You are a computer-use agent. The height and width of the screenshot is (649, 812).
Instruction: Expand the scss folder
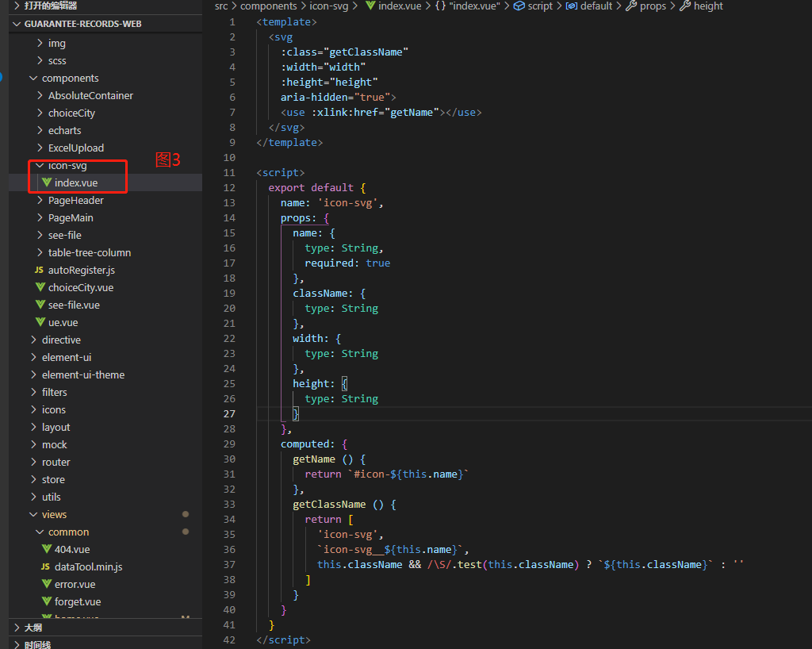point(40,60)
